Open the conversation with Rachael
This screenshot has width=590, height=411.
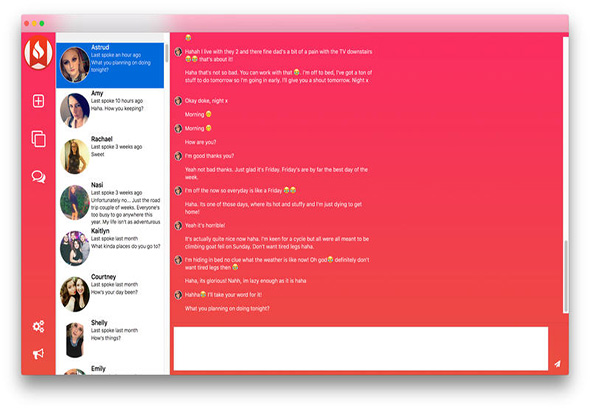(x=110, y=157)
